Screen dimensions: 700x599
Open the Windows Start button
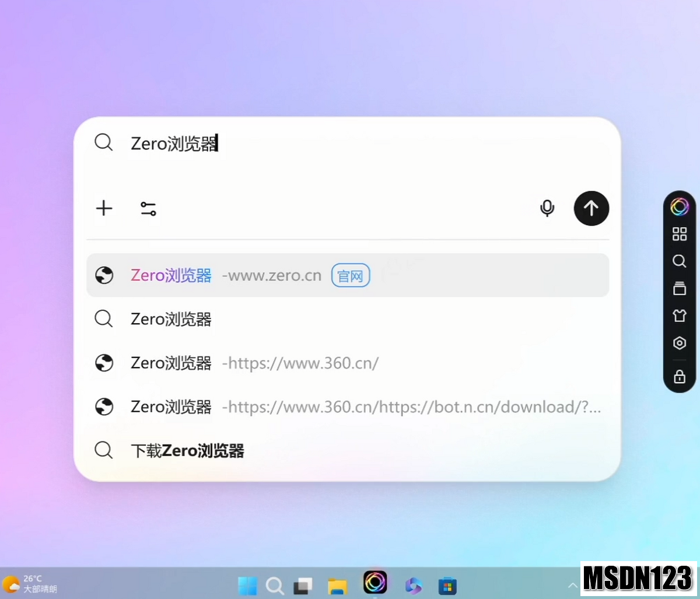click(x=247, y=586)
